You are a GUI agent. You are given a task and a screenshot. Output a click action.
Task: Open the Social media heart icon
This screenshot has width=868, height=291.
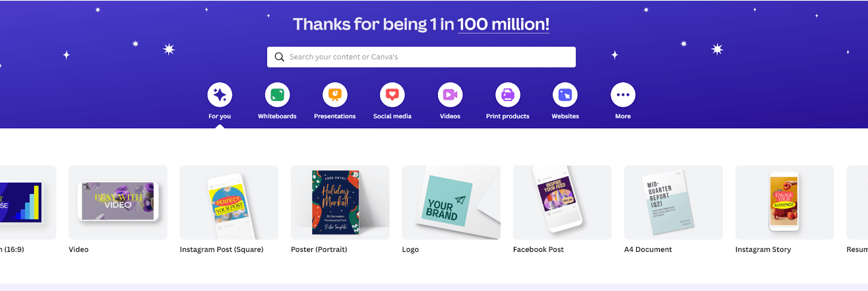coord(392,95)
